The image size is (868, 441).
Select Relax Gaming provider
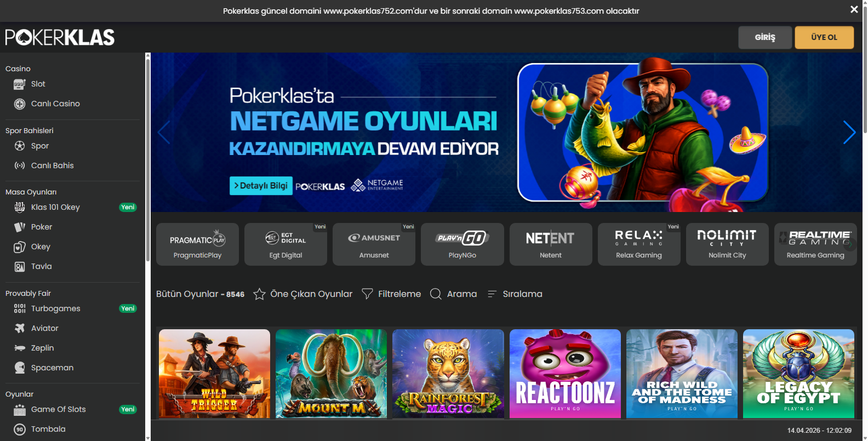[639, 244]
